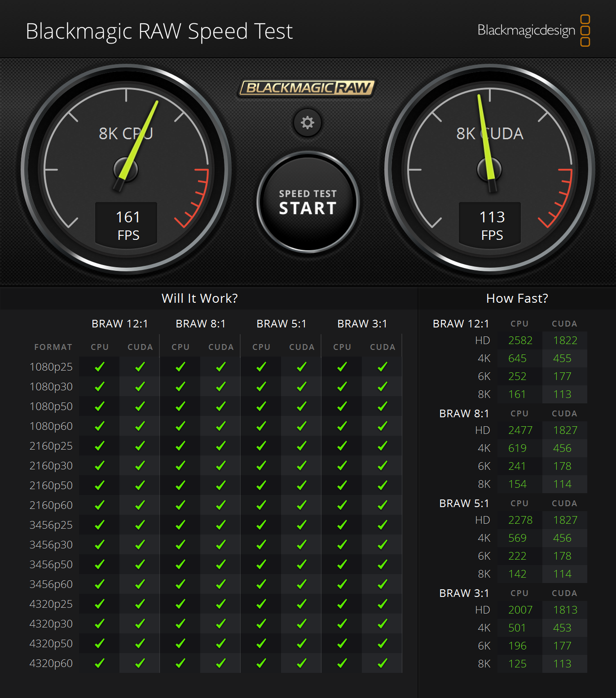Click BRAW 3:1 6K CPU value 196

[x=517, y=646]
